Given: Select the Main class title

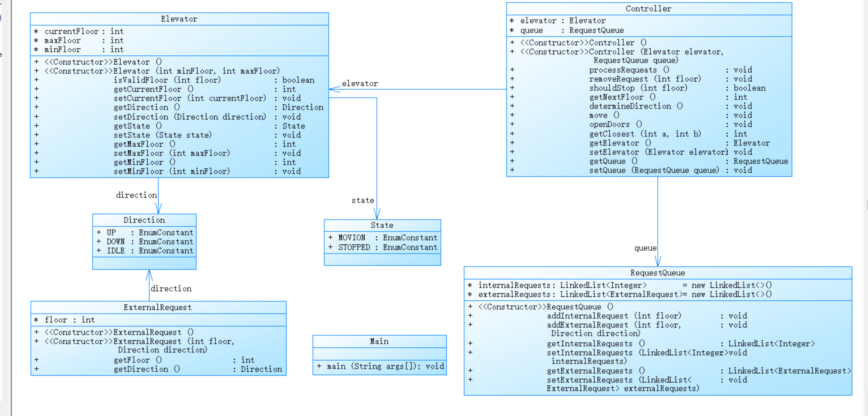Looking at the screenshot, I should point(379,342).
